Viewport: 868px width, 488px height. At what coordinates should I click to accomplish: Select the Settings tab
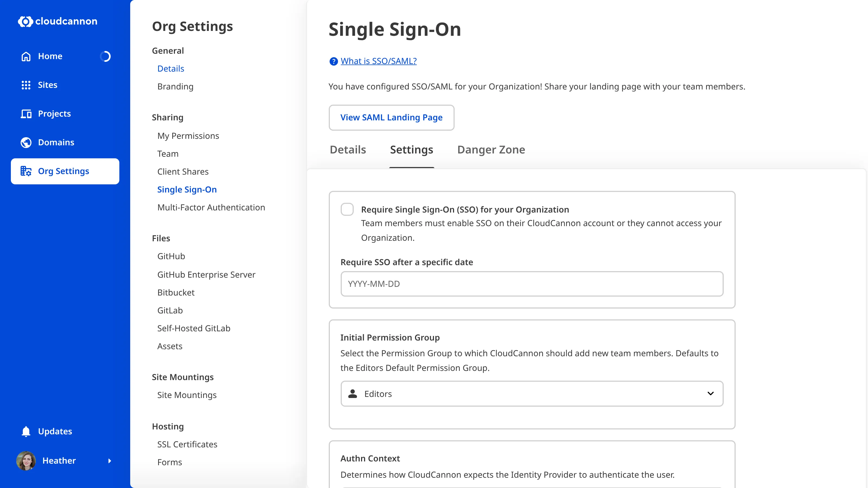(411, 150)
